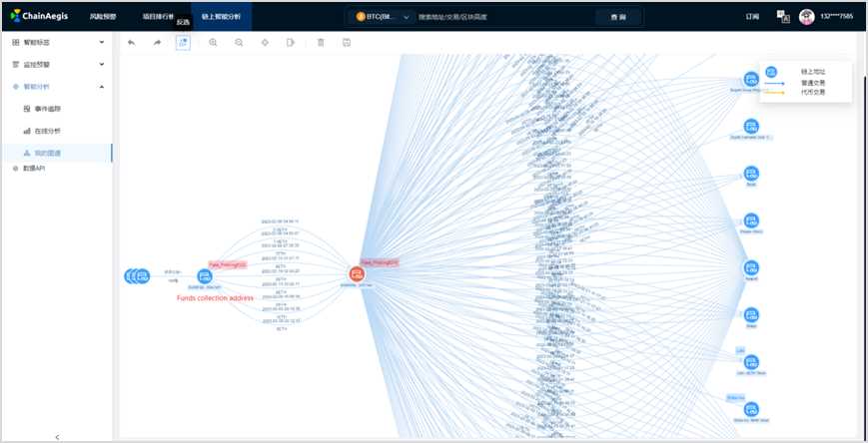Click the center-view crosshair icon
This screenshot has height=443, width=868.
pyautogui.click(x=265, y=43)
